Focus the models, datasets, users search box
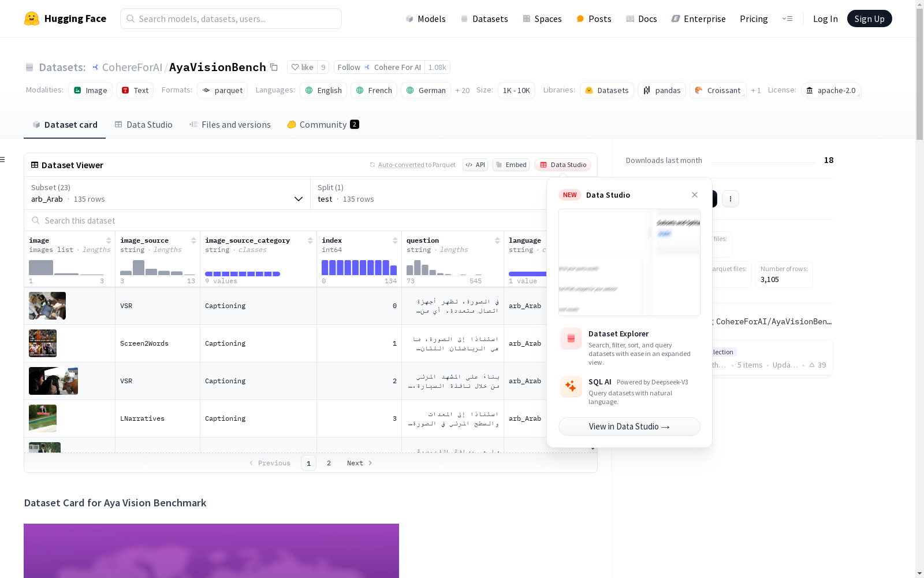Image resolution: width=924 pixels, height=578 pixels. [x=231, y=18]
